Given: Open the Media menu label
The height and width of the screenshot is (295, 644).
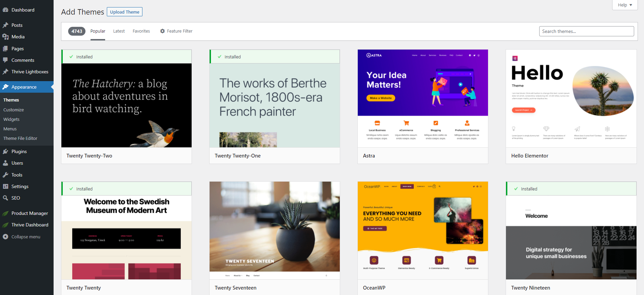Looking at the screenshot, I should pos(18,37).
